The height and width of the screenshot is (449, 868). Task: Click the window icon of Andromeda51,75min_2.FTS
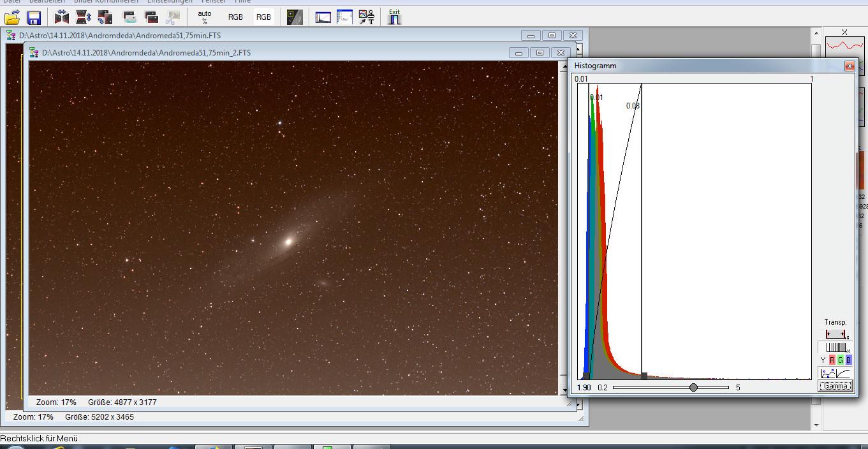(x=34, y=53)
